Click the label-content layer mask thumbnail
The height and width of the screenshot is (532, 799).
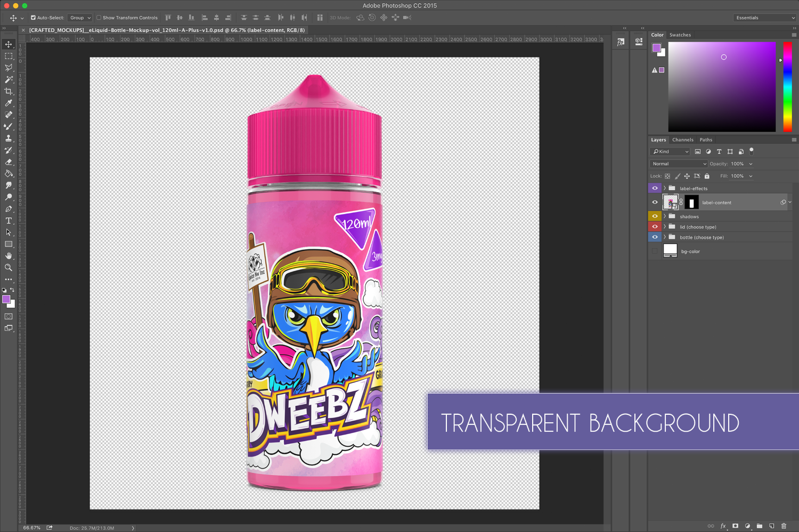(x=691, y=202)
